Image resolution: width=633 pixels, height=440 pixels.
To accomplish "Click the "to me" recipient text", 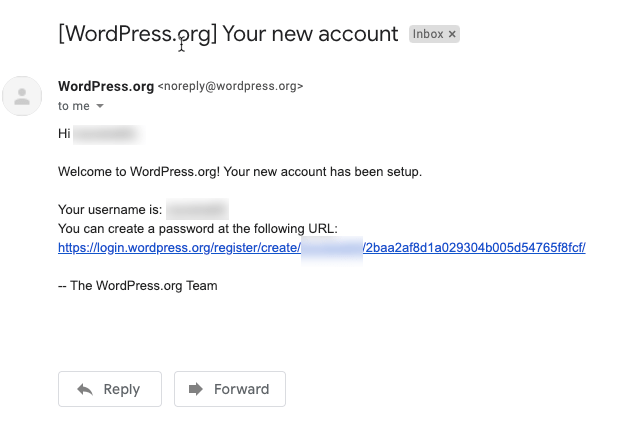I will (74, 106).
